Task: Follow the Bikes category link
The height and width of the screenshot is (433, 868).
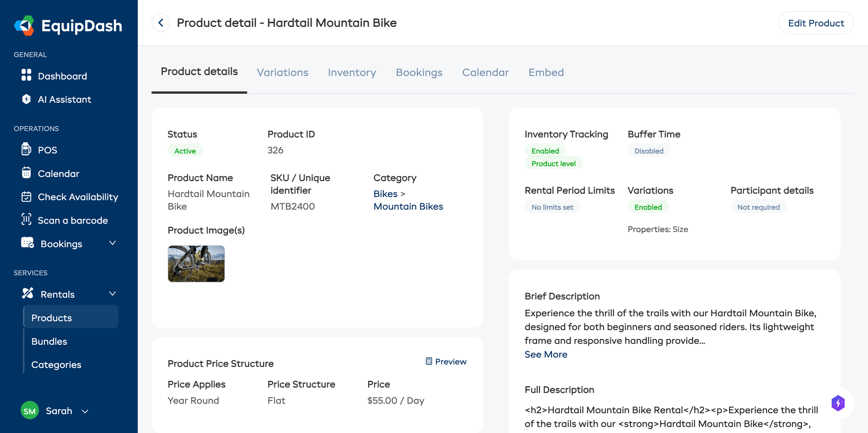Action: [386, 193]
